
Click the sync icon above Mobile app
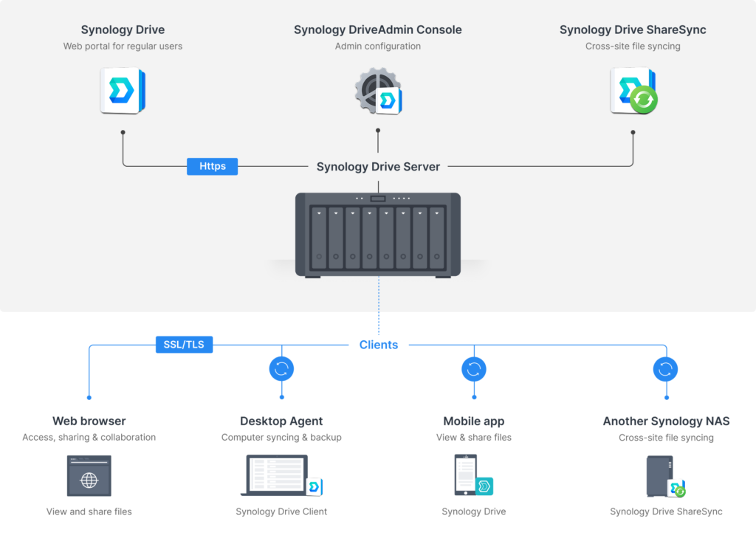(x=474, y=369)
